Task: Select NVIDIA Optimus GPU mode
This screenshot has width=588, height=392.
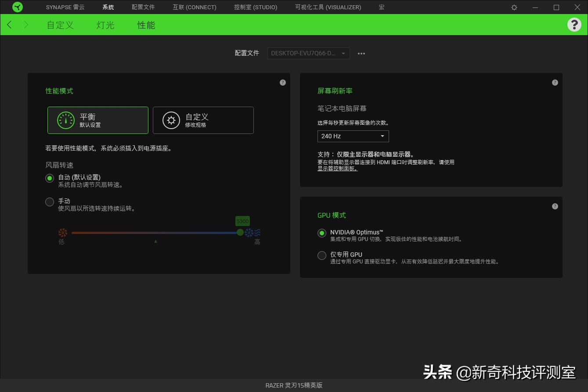Action: (322, 233)
